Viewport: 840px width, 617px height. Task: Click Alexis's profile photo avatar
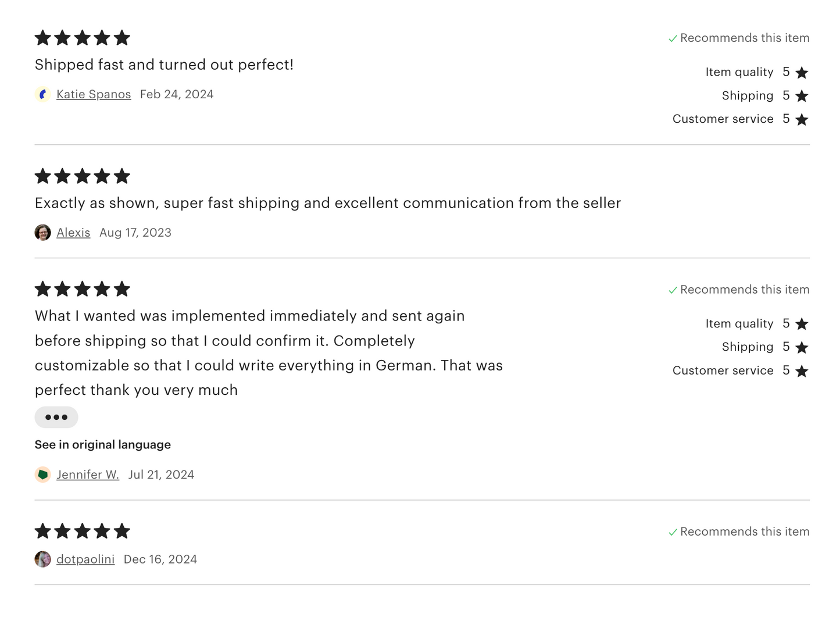[42, 233]
